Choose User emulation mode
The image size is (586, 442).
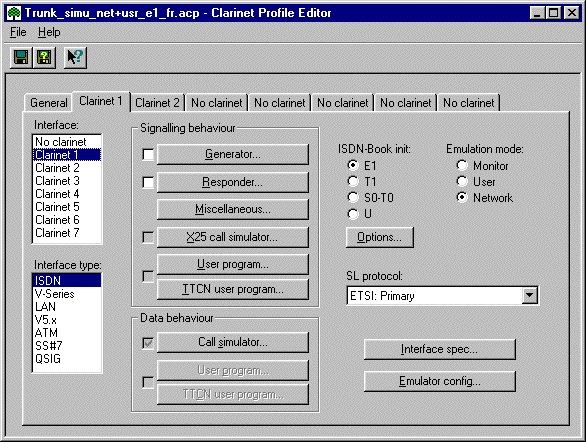click(x=462, y=181)
